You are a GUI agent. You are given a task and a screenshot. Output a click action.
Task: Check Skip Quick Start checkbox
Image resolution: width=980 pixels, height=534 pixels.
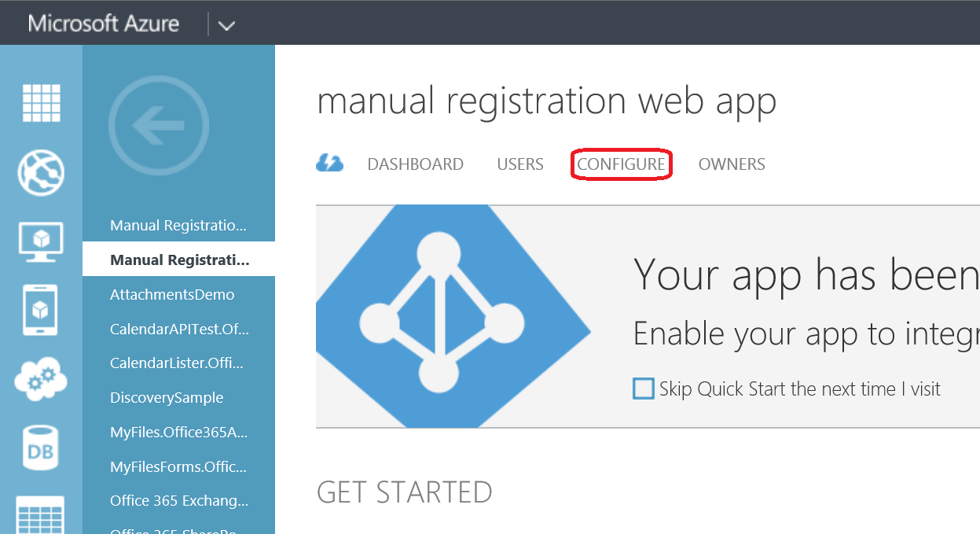[644, 389]
